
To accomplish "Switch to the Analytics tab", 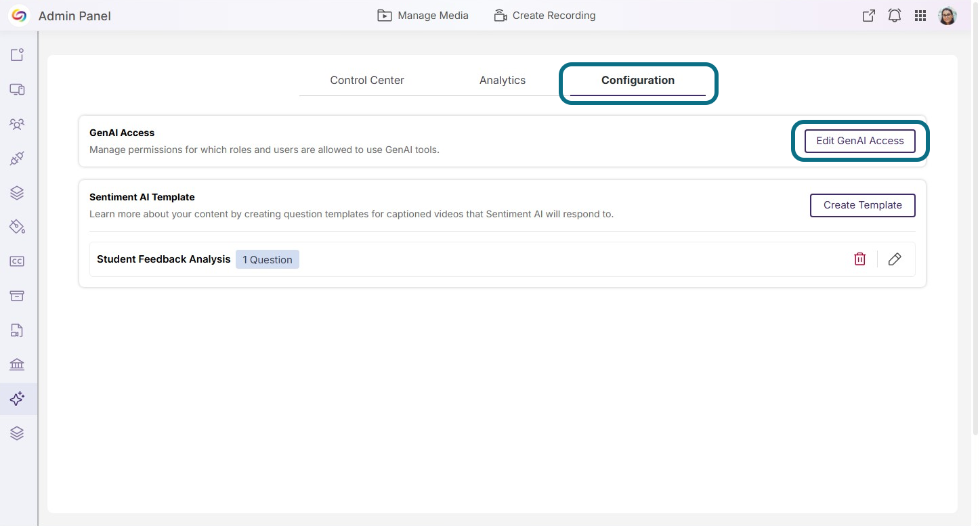I will pos(503,80).
